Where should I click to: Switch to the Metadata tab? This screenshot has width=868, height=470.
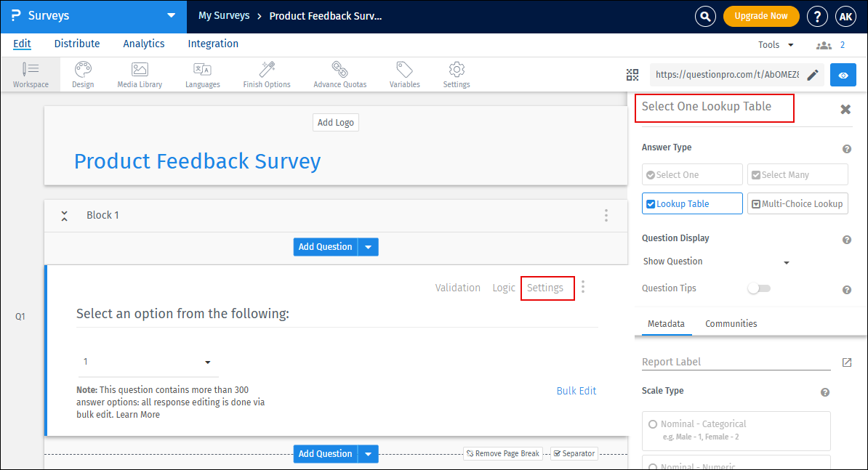point(666,323)
